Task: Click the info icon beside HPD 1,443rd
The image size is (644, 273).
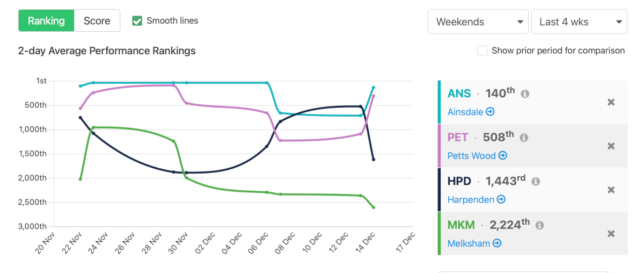Action: (x=536, y=182)
